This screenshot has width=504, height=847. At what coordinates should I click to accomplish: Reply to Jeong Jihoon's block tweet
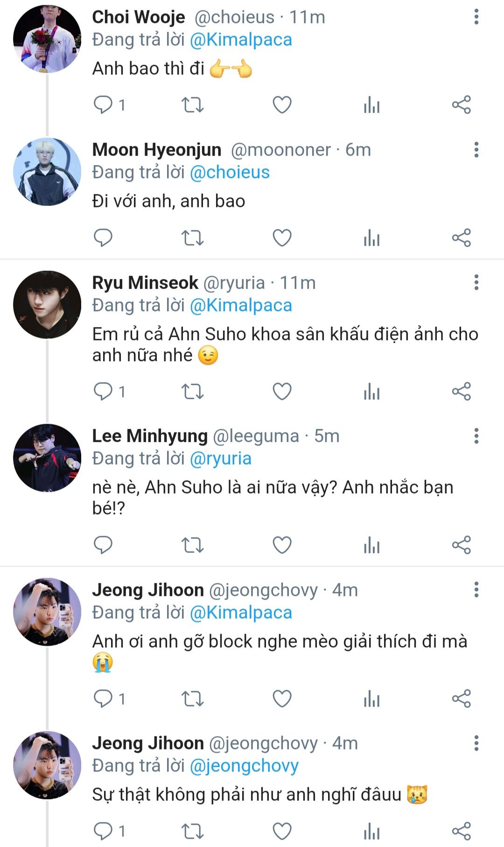(103, 699)
